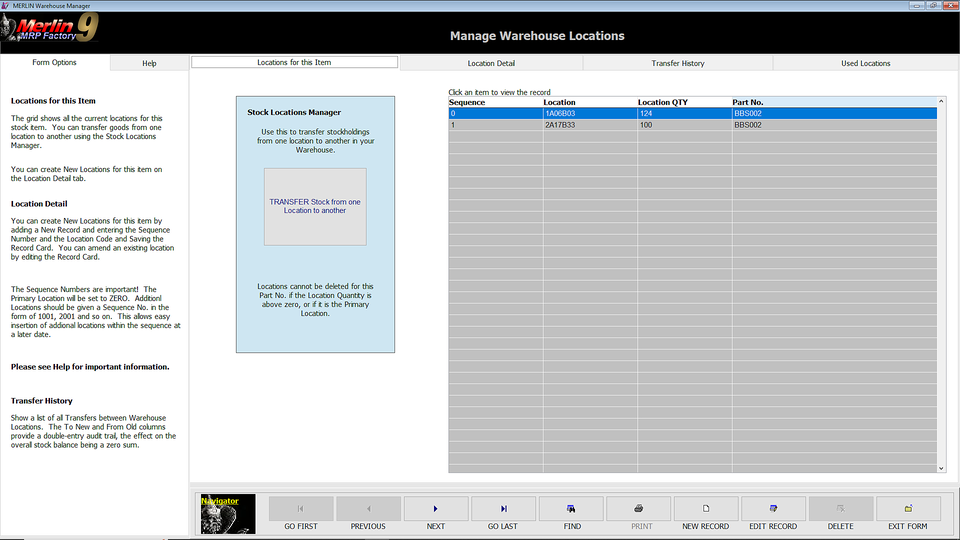Open the Find record search
Viewport: 960px width, 540px height.
click(571, 509)
